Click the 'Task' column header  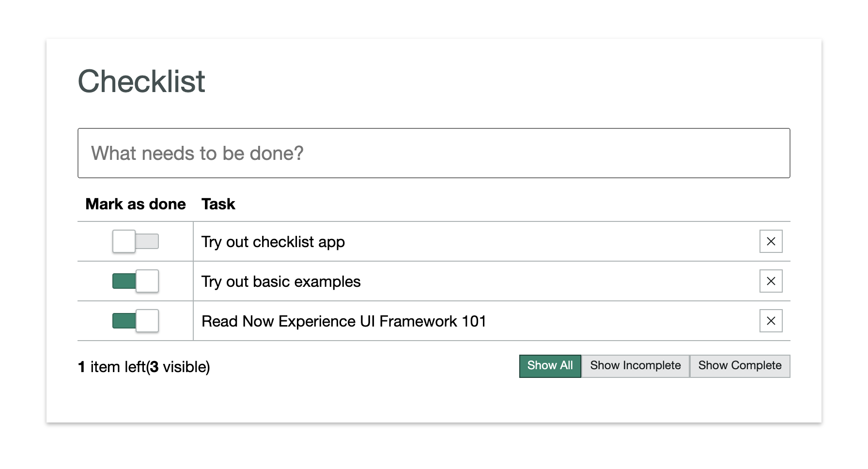[x=218, y=204]
